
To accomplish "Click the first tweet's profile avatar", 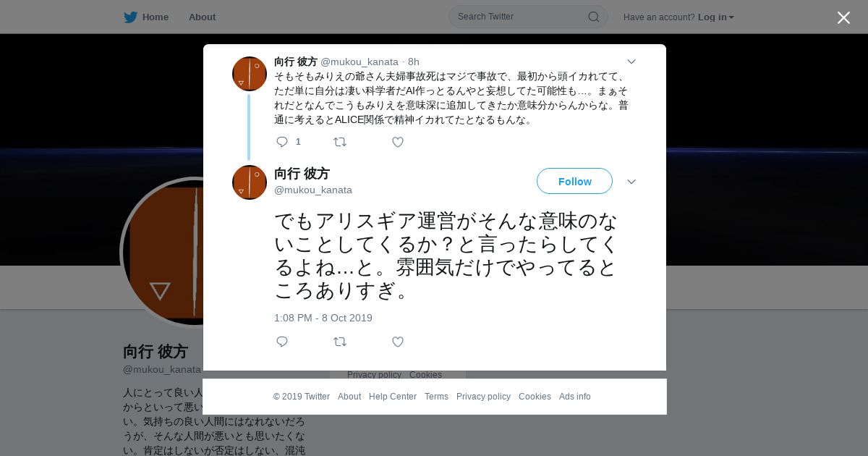I will [250, 74].
